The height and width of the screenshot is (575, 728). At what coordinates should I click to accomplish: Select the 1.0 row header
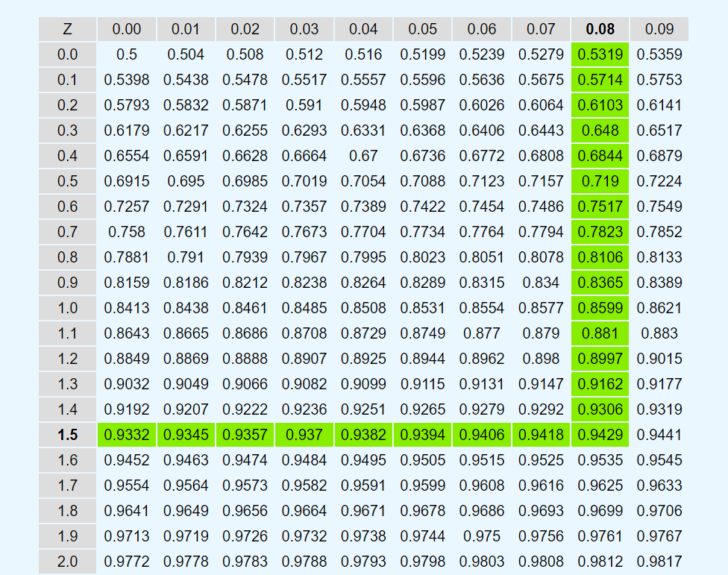(67, 308)
